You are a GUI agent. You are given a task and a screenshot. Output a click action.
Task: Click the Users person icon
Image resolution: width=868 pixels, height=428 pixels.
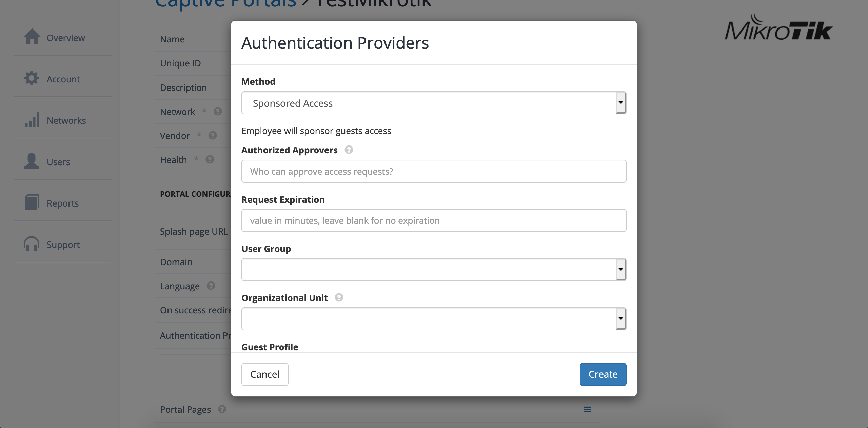(x=32, y=161)
